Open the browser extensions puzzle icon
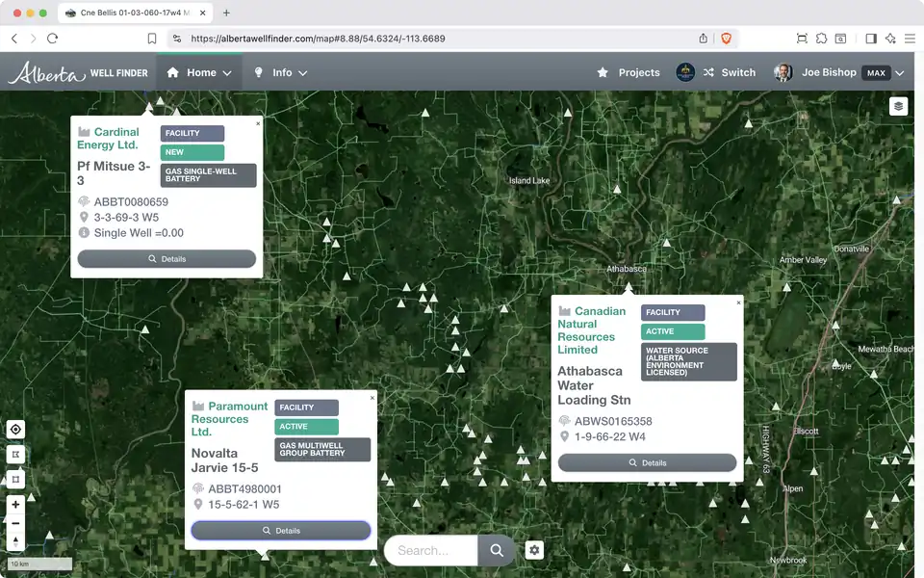Viewport: 924px width, 578px height. pos(821,39)
